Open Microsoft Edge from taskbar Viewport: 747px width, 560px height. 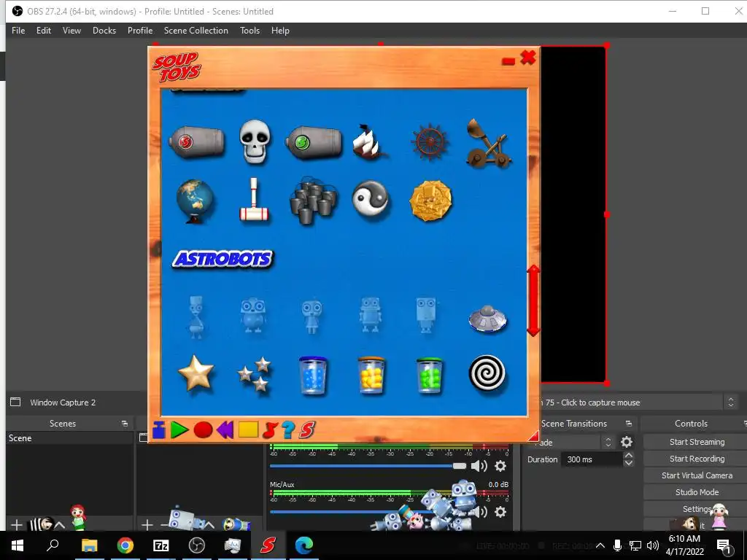point(303,545)
